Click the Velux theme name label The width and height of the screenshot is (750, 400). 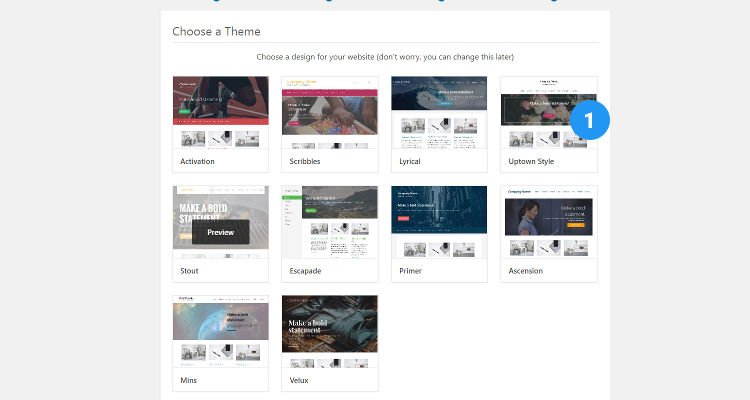[x=299, y=380]
